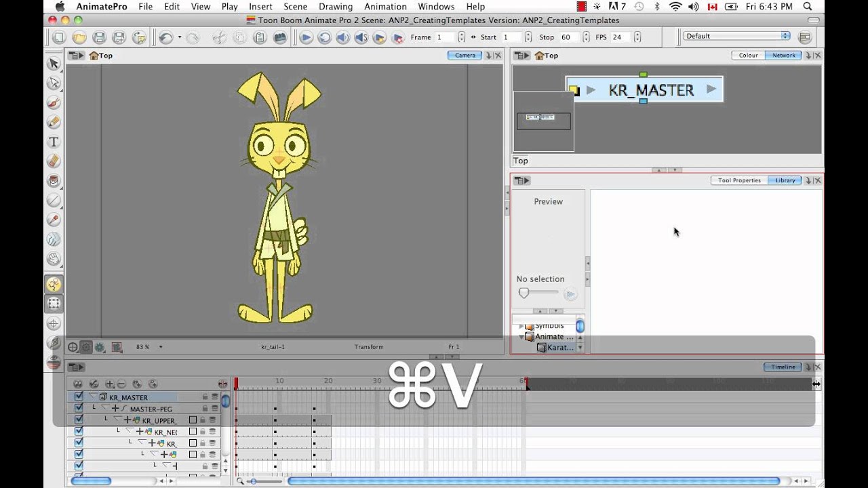Screen dimensions: 868x488
Task: Select the Hand tool
Action: coord(54,259)
